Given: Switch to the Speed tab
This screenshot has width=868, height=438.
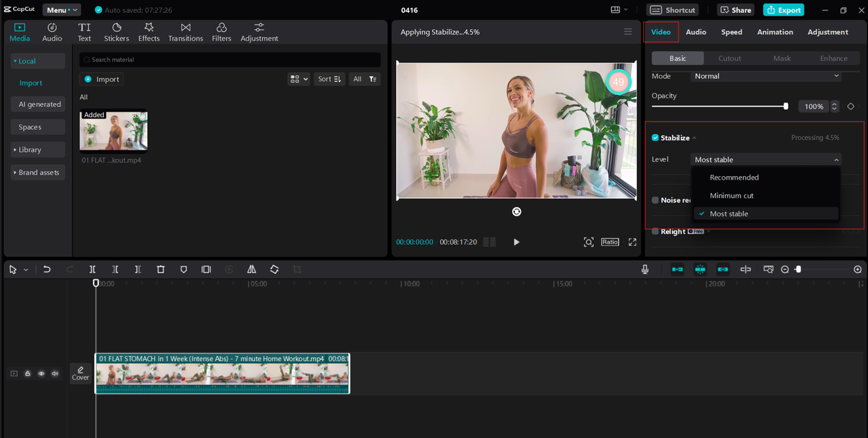Looking at the screenshot, I should [732, 32].
